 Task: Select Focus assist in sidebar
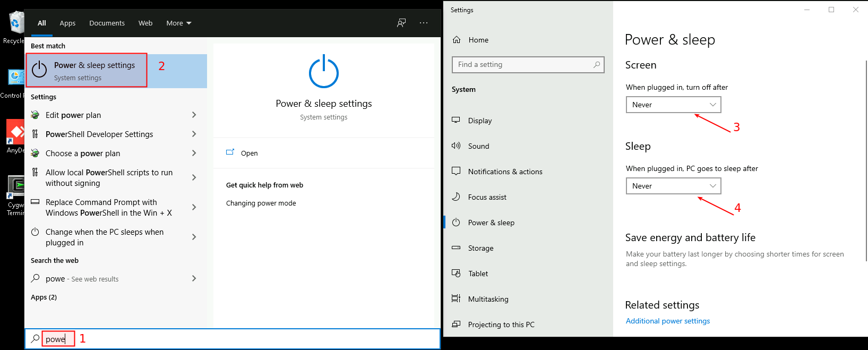point(487,197)
